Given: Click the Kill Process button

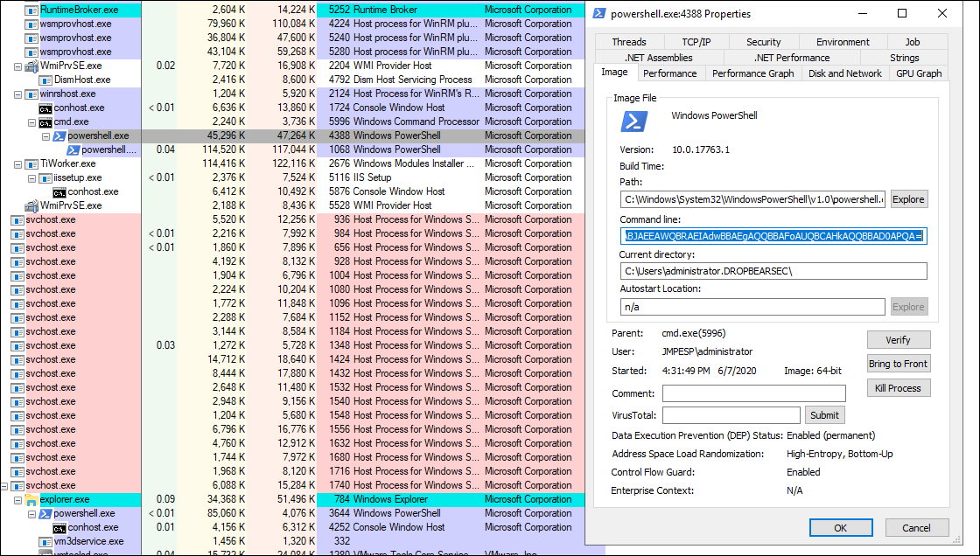Looking at the screenshot, I should (898, 388).
